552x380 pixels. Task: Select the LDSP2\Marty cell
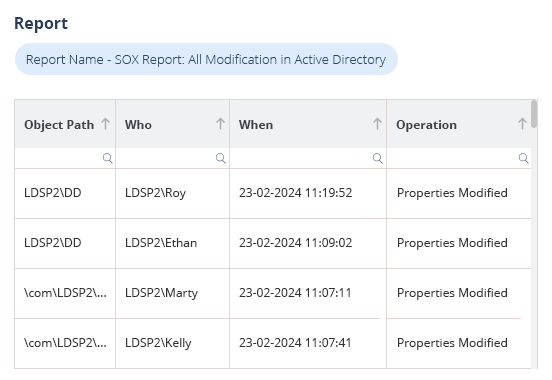pyautogui.click(x=172, y=293)
